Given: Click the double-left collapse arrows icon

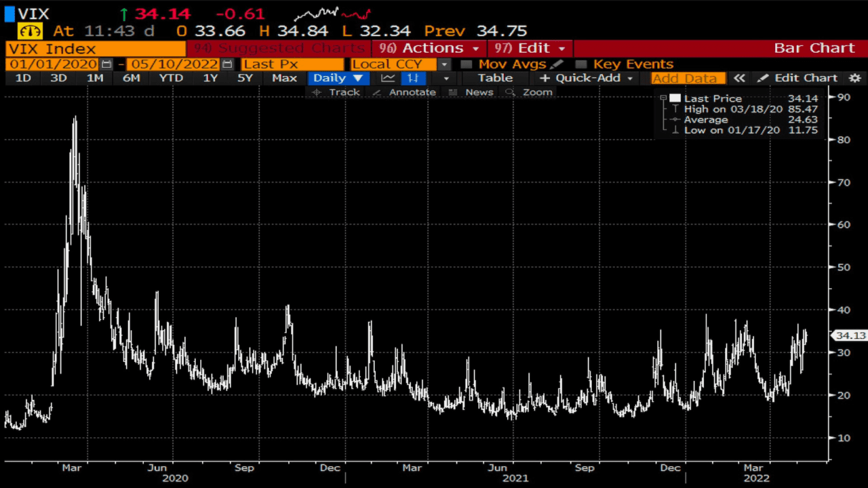Looking at the screenshot, I should click(739, 78).
